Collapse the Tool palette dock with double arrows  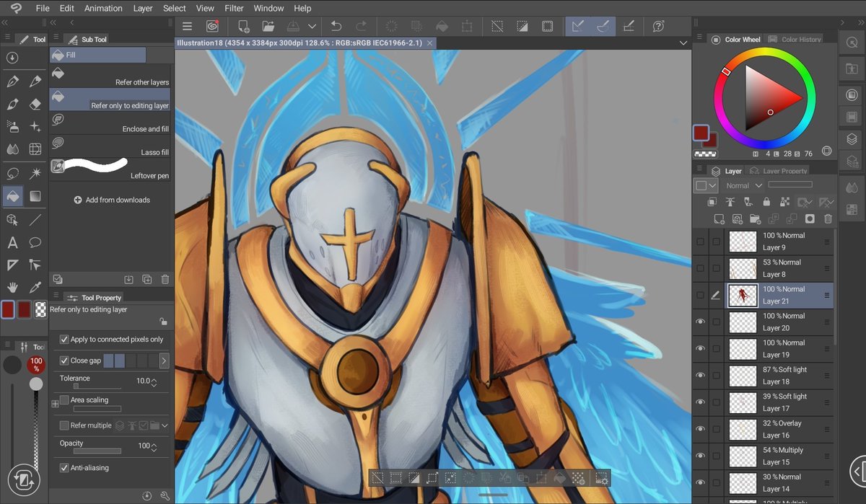pyautogui.click(x=5, y=24)
